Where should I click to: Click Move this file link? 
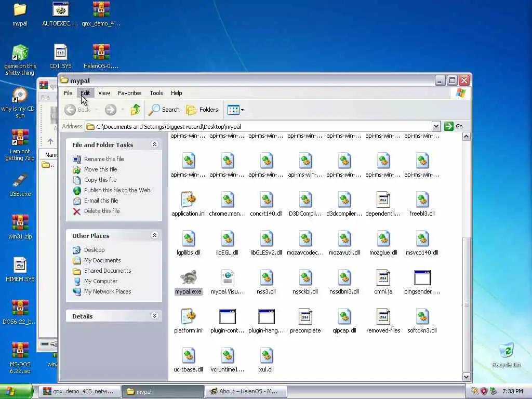(100, 169)
